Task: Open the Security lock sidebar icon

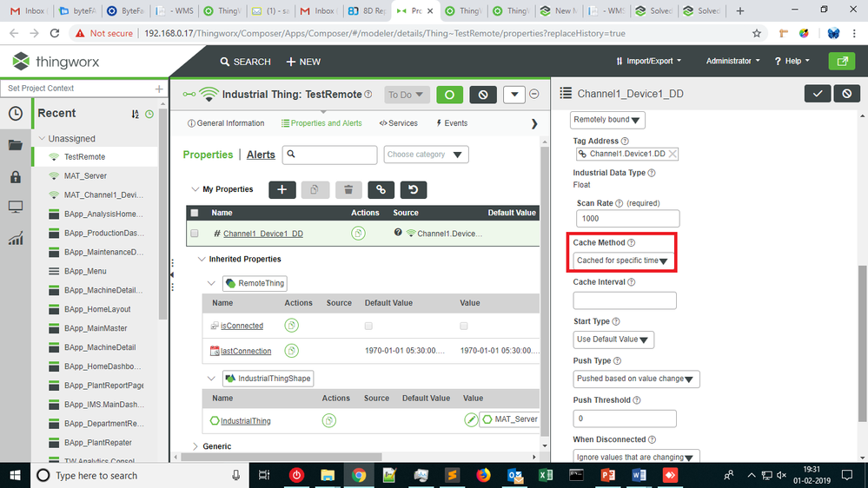Action: [16, 176]
